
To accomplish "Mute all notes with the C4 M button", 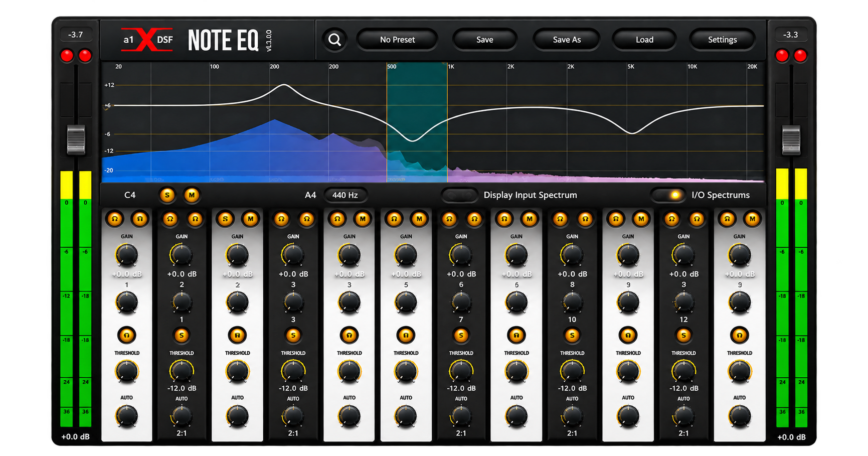I will tap(192, 195).
